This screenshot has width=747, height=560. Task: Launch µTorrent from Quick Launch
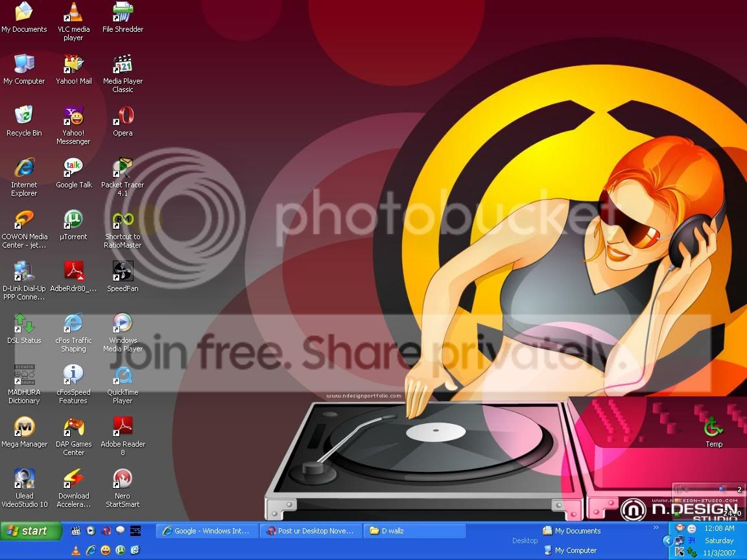pyautogui.click(x=121, y=550)
